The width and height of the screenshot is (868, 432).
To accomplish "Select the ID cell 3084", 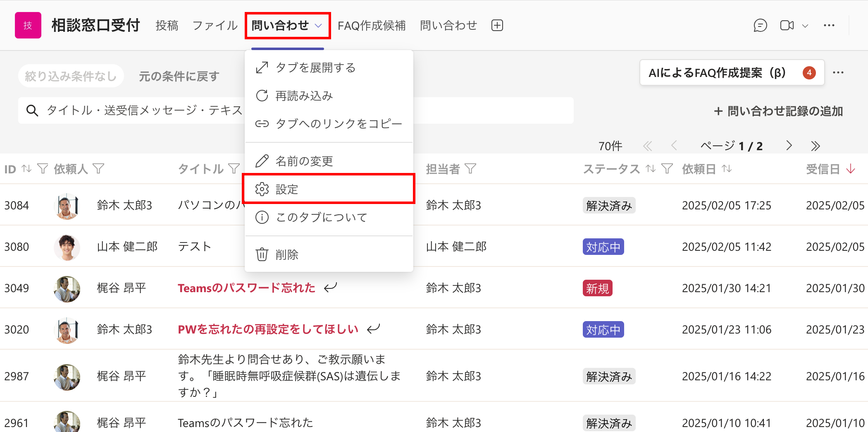I will click(17, 206).
